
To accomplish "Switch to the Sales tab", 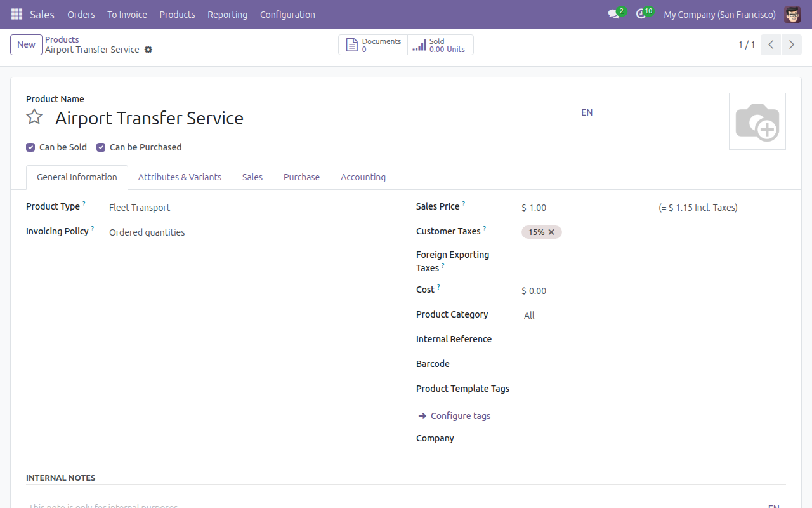I will coord(252,177).
